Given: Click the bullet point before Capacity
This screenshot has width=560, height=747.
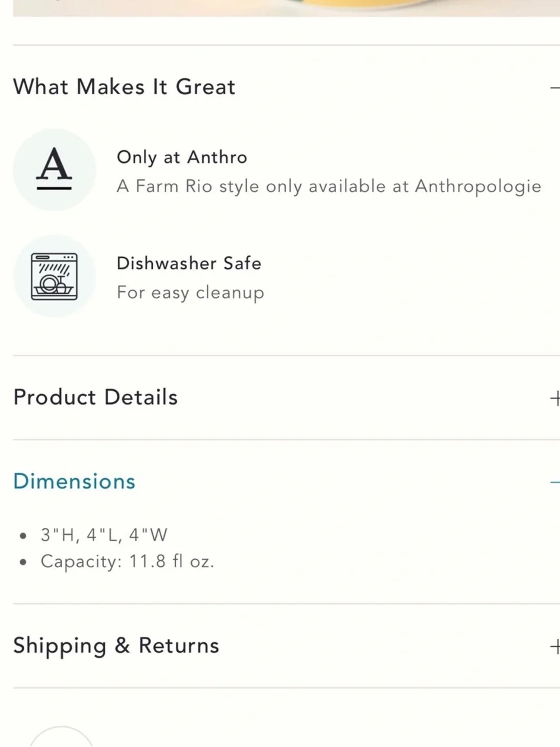Looking at the screenshot, I should point(22,562).
